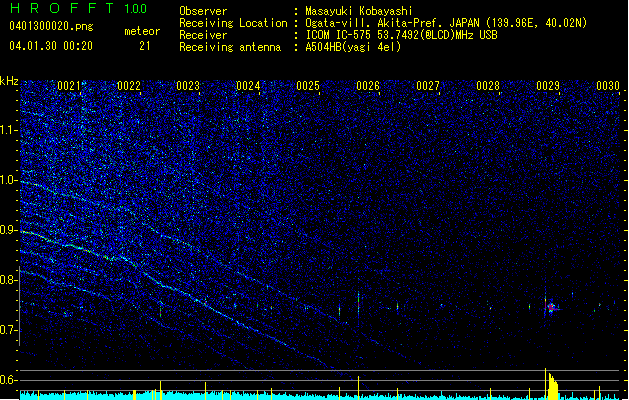
Task: Click the 0.8 kHz frequency label
Action: click(8, 280)
